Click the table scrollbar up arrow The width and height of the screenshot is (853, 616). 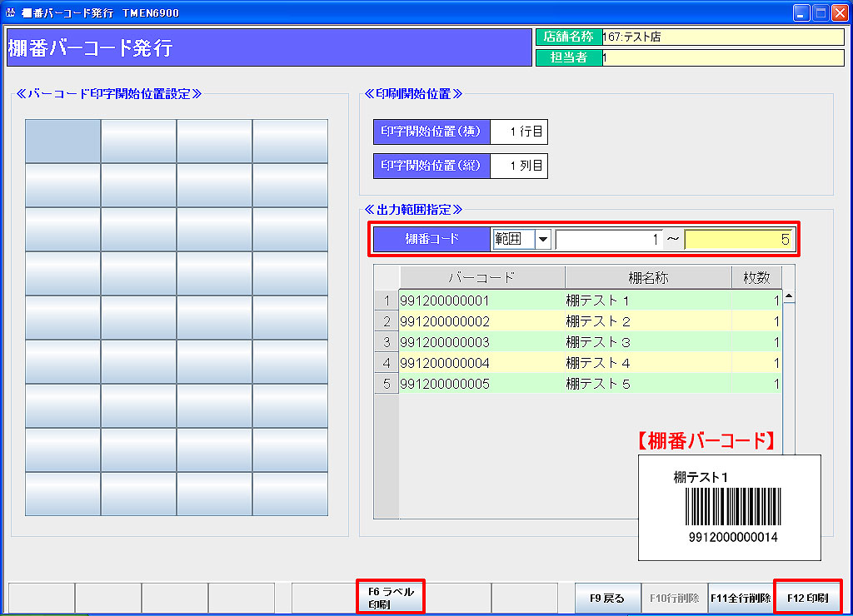tap(788, 296)
